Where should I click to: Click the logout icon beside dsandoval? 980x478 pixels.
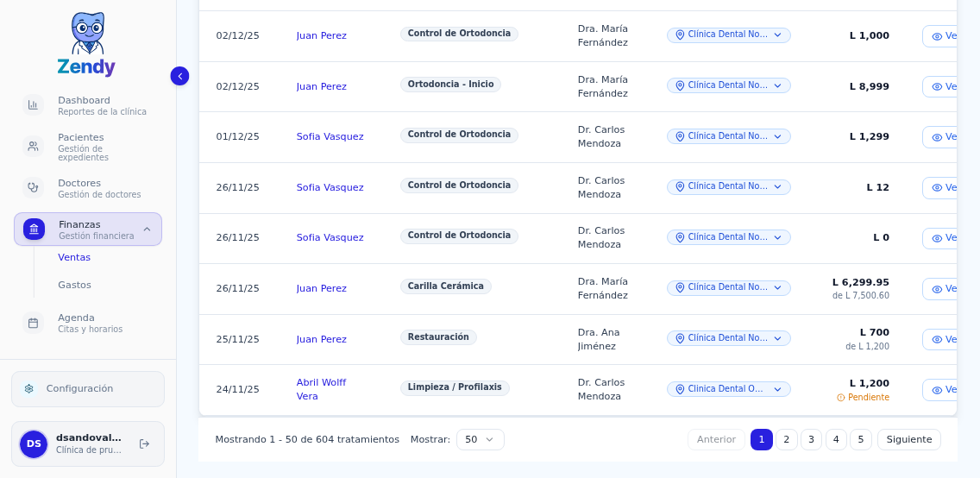[144, 444]
